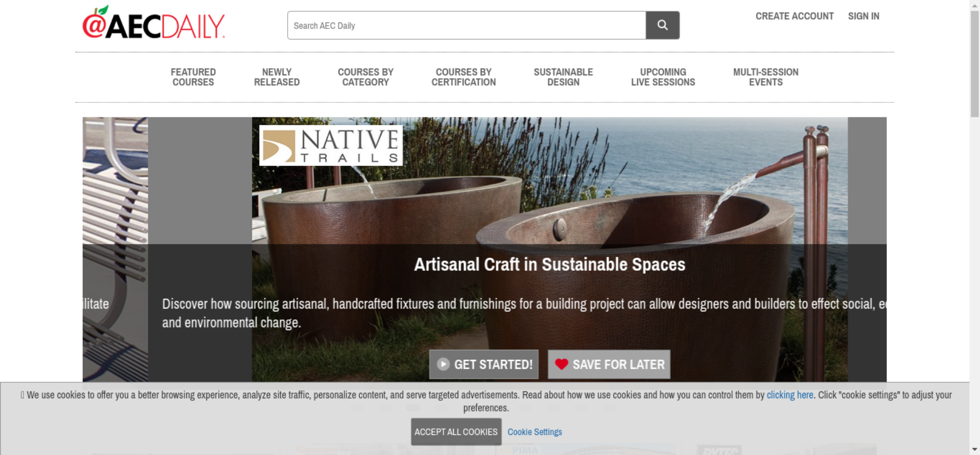The image size is (980, 455).
Task: Expand Courses by Certification
Action: point(464,77)
